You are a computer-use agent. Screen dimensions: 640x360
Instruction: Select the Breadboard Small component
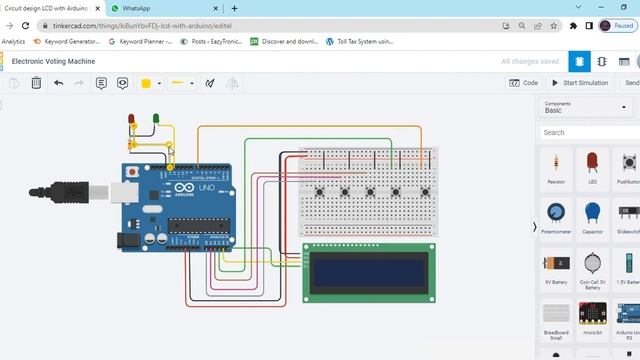pos(556,320)
